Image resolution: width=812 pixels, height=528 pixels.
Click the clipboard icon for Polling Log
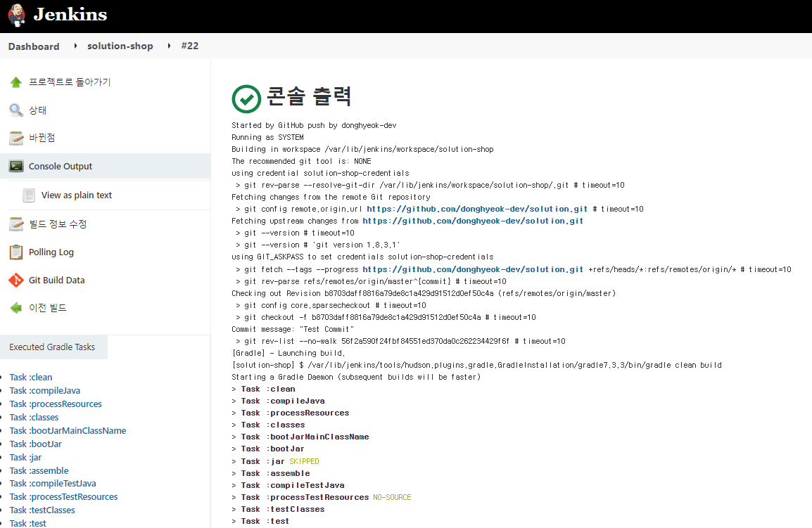click(x=16, y=252)
